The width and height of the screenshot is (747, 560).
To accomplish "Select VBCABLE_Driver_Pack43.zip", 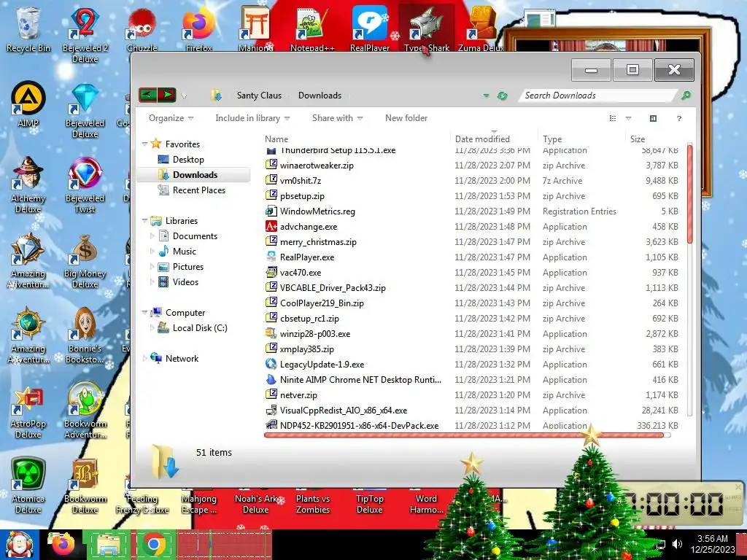I will pyautogui.click(x=333, y=288).
